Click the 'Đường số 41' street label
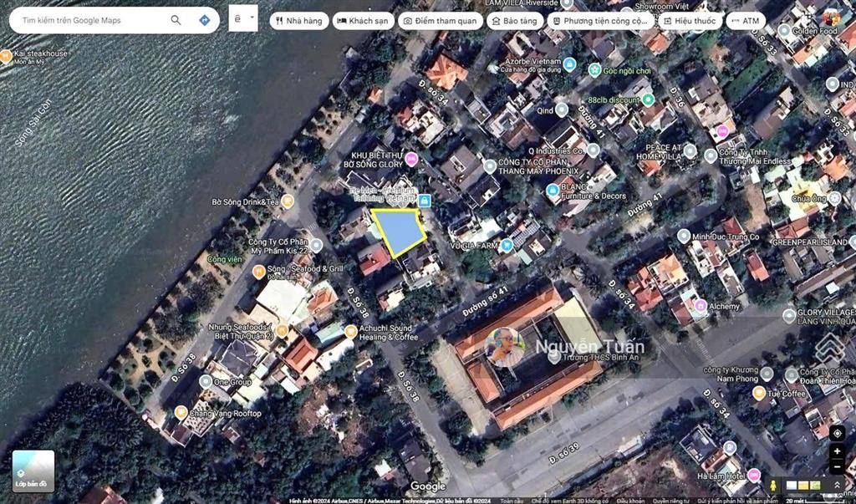Screen dimensions: 856x504 pos(485,302)
